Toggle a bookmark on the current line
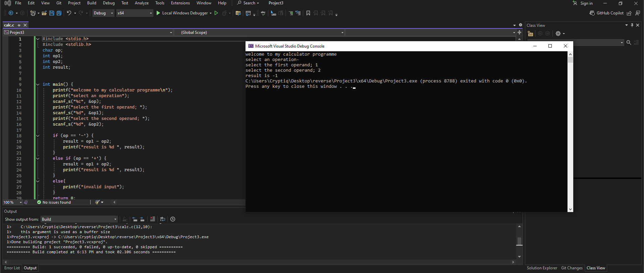 click(308, 13)
